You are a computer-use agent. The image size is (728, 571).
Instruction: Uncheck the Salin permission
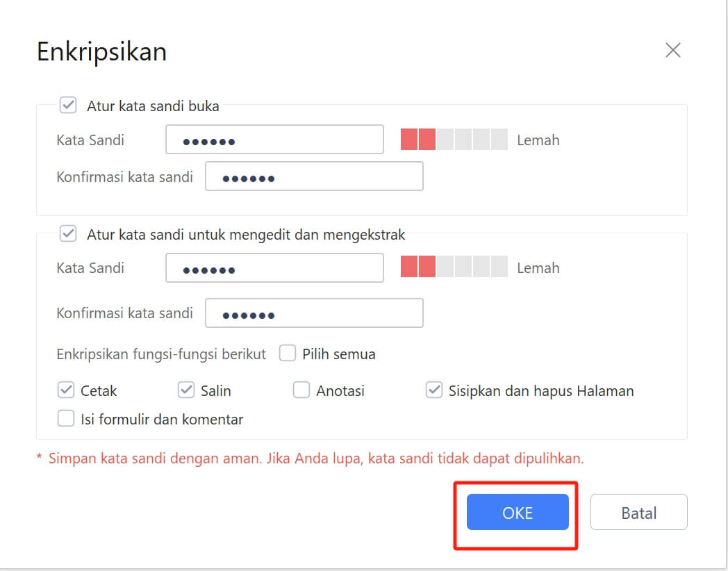pyautogui.click(x=186, y=390)
